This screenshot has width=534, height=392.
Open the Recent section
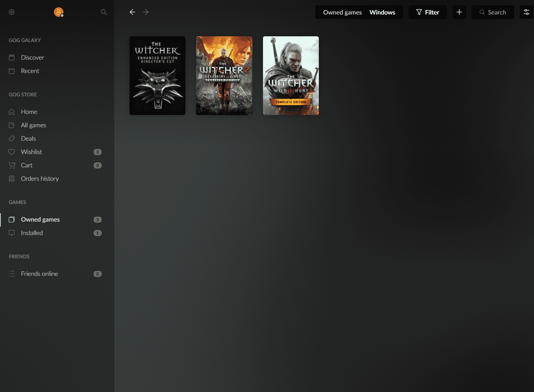[x=30, y=71]
